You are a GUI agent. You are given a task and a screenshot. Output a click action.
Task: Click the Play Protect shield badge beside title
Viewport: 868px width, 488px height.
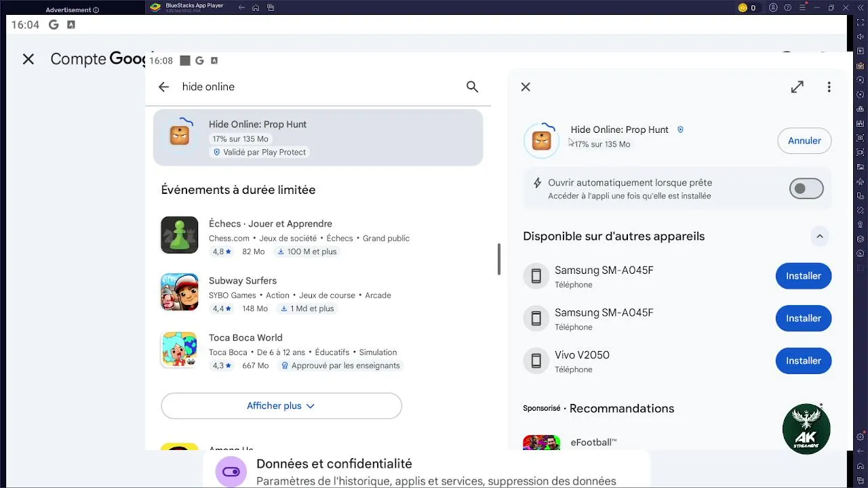coord(680,129)
